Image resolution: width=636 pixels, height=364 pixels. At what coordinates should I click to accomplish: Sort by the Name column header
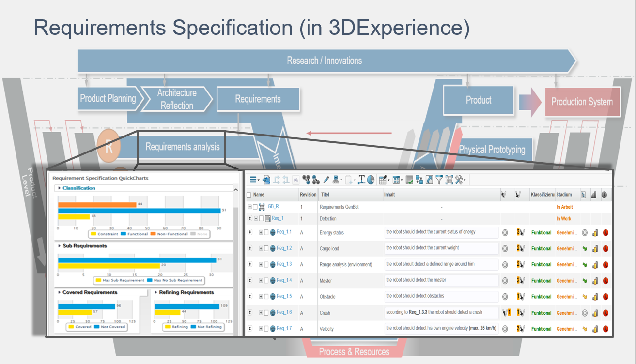[x=259, y=195]
